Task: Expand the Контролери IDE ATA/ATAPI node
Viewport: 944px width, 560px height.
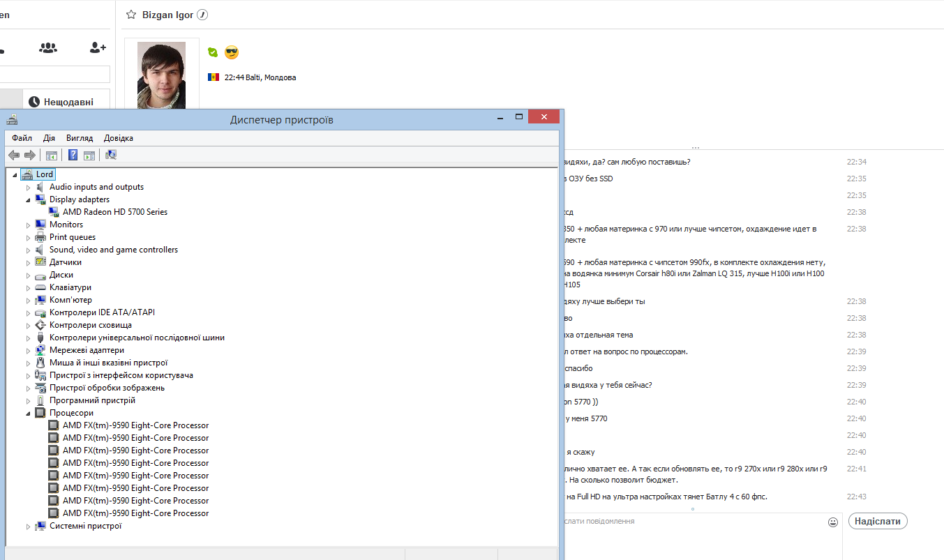Action: 29,312
